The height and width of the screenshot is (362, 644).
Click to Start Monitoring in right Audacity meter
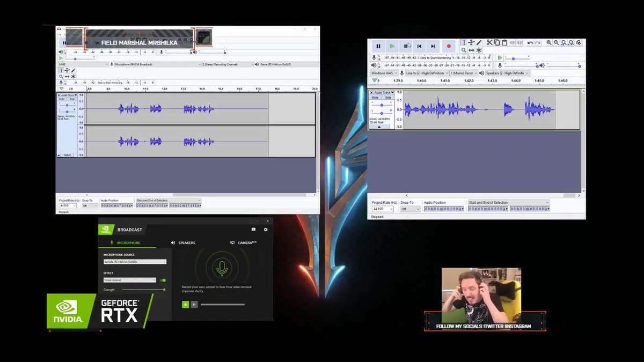pos(436,57)
